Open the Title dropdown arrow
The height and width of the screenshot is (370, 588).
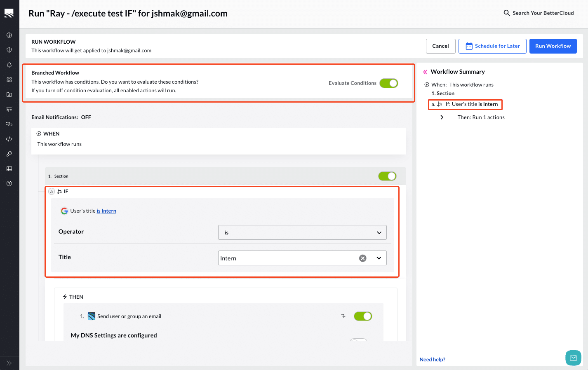(379, 258)
